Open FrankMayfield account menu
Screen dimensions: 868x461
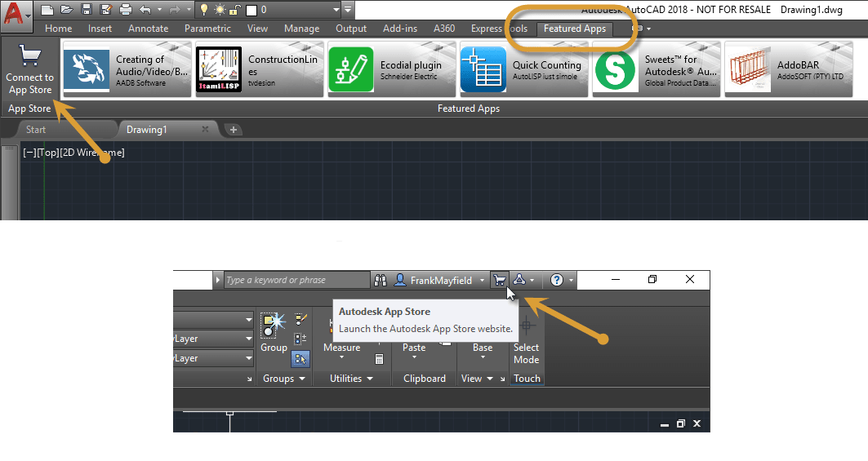click(x=439, y=280)
